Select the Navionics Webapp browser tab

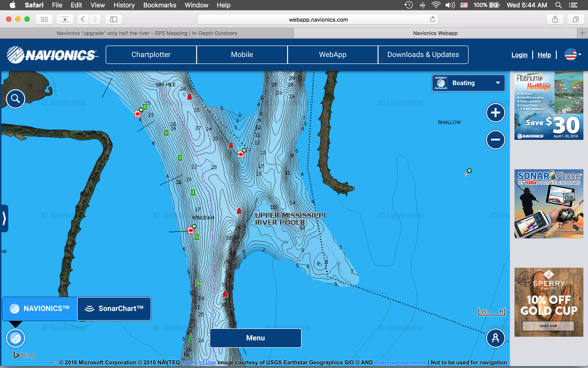[x=435, y=33]
